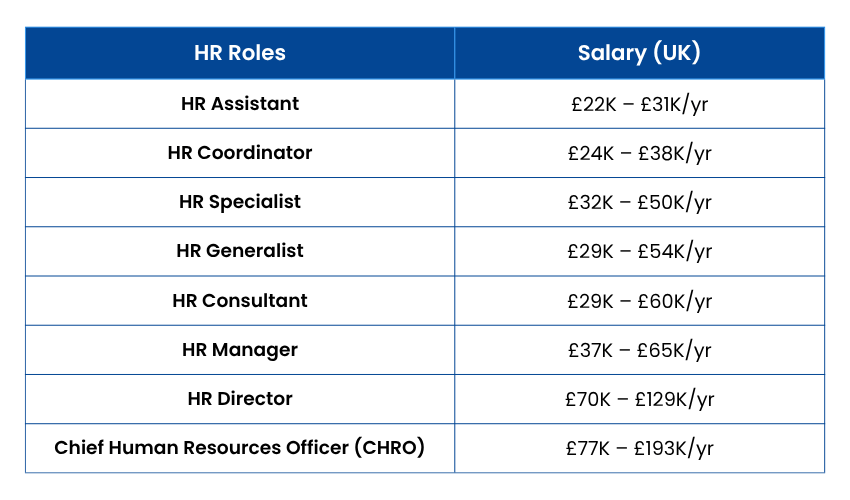Image resolution: width=850 pixels, height=500 pixels.
Task: Click the HR Specialist row label
Action: click(240, 202)
